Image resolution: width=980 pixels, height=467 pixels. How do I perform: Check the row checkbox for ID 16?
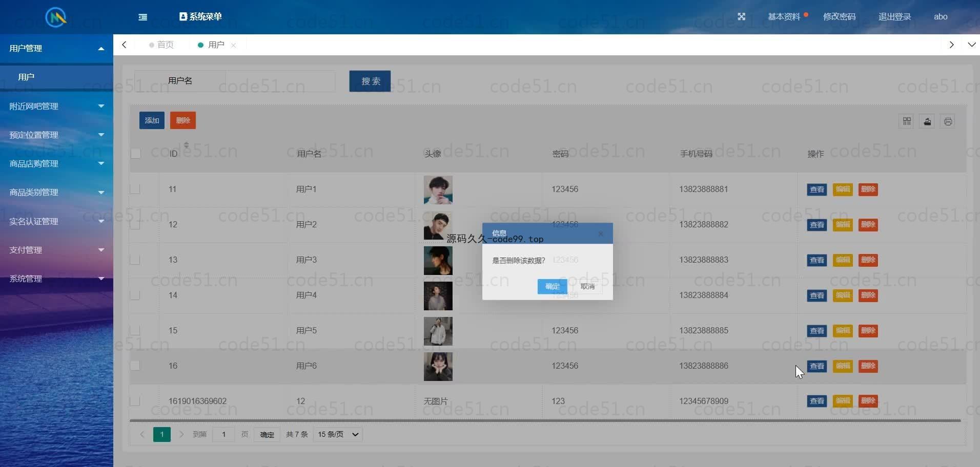tap(135, 366)
